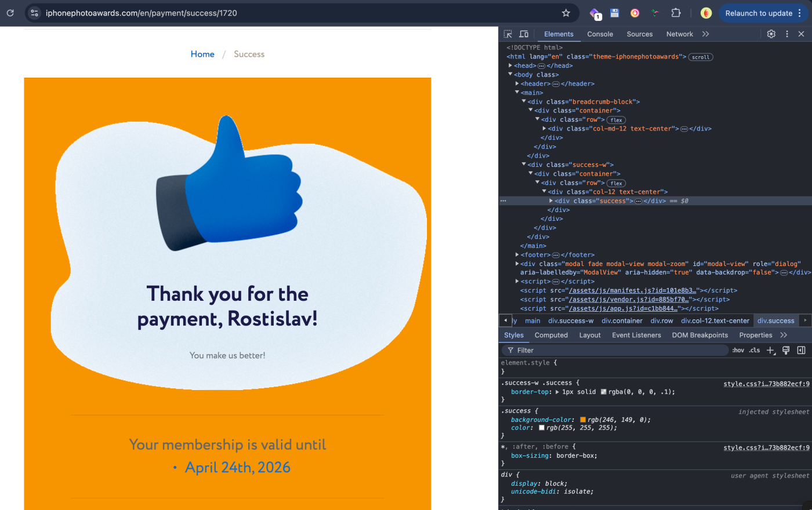The image size is (812, 510).
Task: Close the DevTools panel
Action: click(x=801, y=34)
